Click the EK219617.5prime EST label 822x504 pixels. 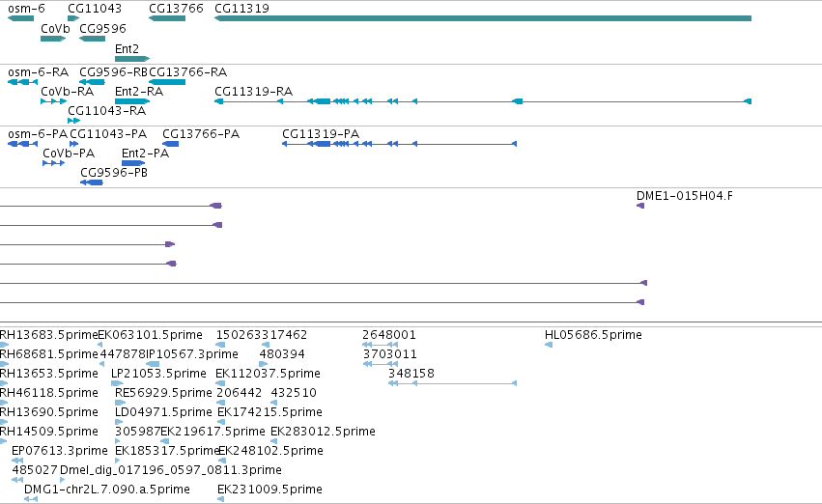(x=213, y=432)
